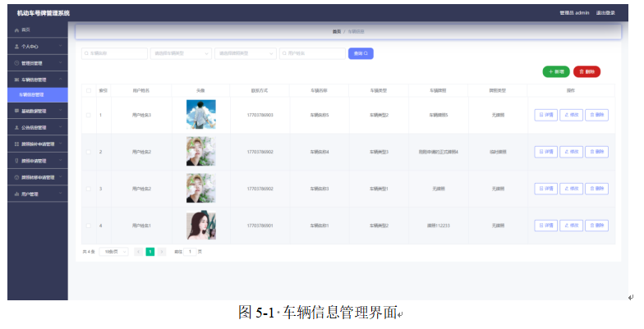This screenshot has height=329, width=644.
Task: Click the jump-to-page number input
Action: pos(190,251)
